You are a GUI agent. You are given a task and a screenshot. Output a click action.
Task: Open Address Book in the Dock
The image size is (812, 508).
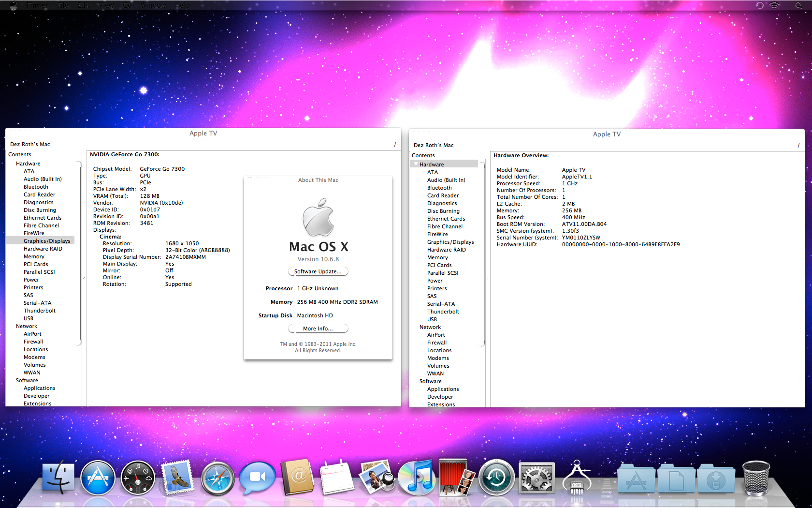pos(297,477)
